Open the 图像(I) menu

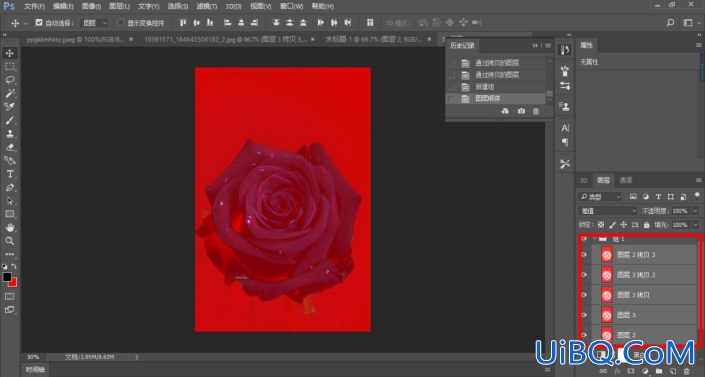click(91, 6)
